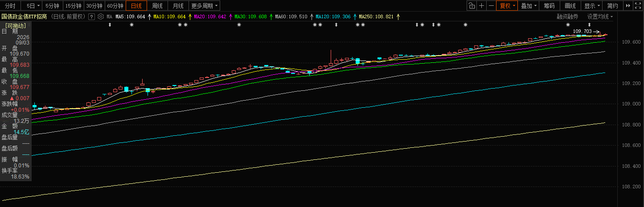Viewport: 644px width, 207px height.
Task: Click the +0.01% change percentage value
Action: point(21,110)
